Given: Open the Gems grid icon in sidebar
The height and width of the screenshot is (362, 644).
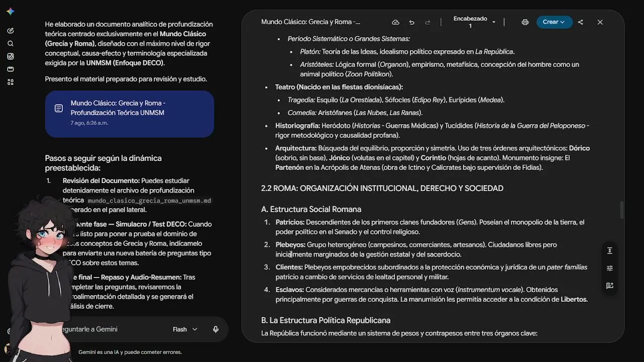Looking at the screenshot, I should point(11,82).
